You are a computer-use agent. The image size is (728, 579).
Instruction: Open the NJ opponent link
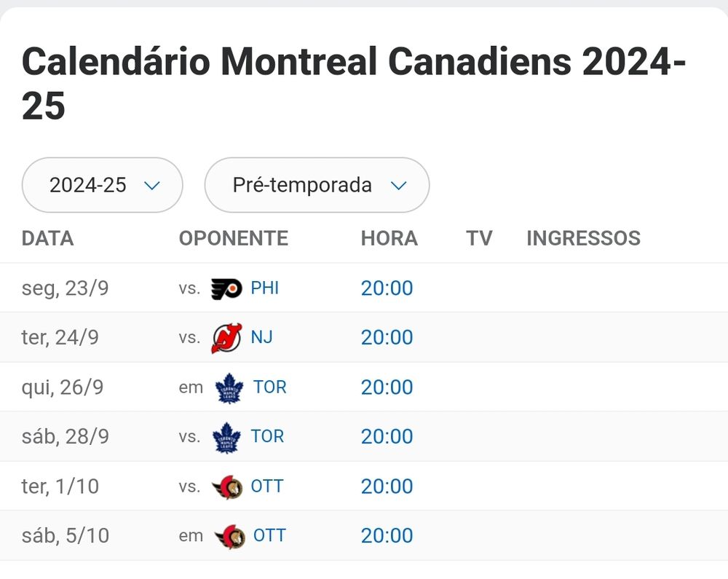(x=262, y=338)
